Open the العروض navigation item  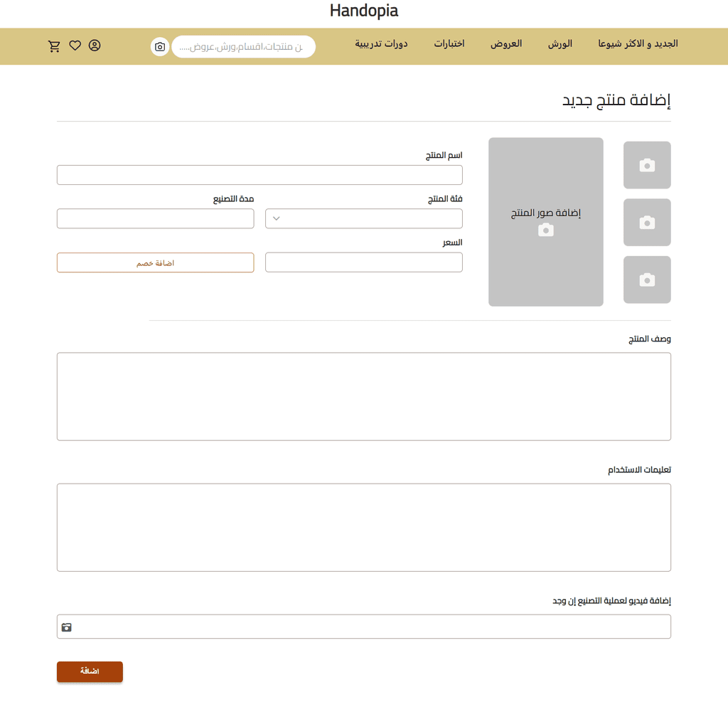click(506, 43)
